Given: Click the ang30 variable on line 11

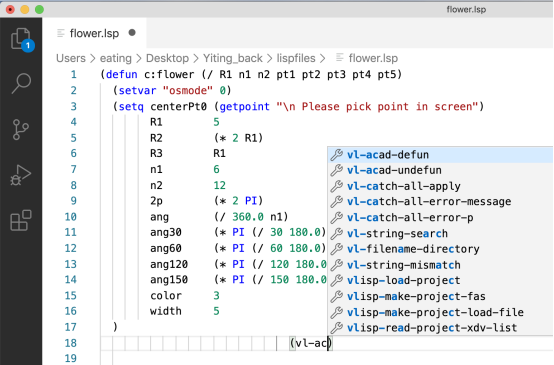Looking at the screenshot, I should point(166,232).
